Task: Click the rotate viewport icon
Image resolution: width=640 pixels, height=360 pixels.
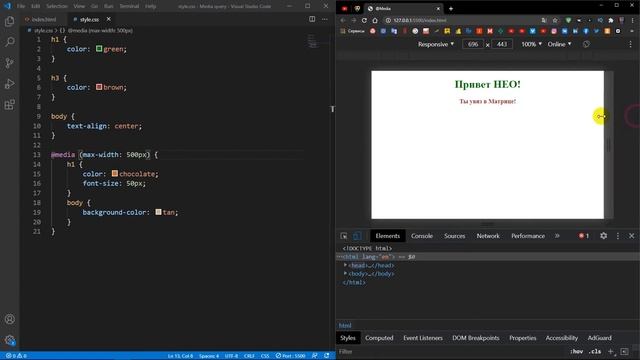Action: [x=586, y=44]
